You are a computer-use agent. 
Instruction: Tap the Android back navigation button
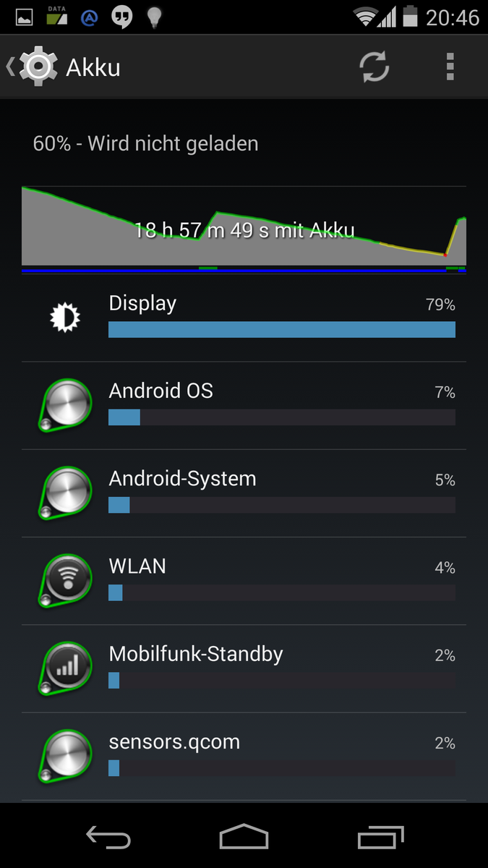click(x=108, y=838)
